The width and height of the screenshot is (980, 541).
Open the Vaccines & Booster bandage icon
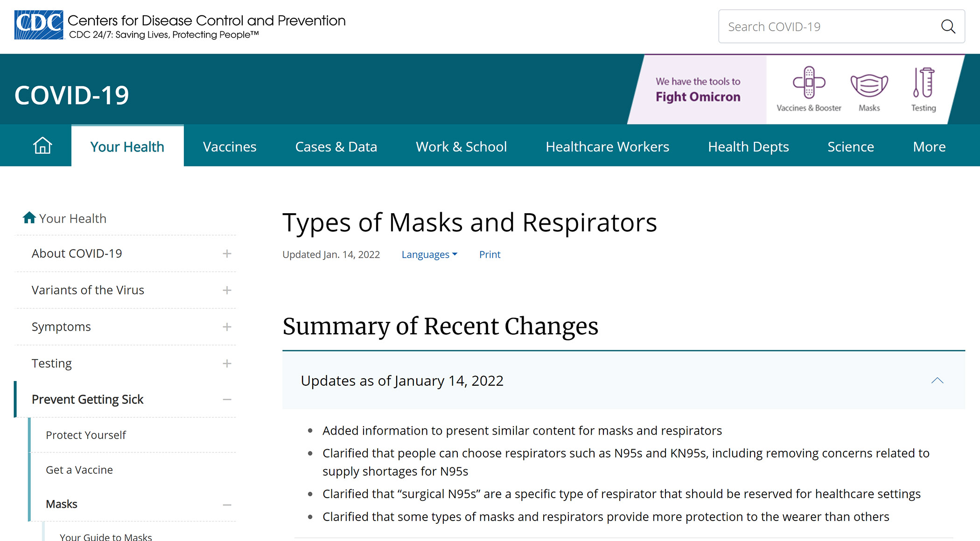(x=809, y=83)
